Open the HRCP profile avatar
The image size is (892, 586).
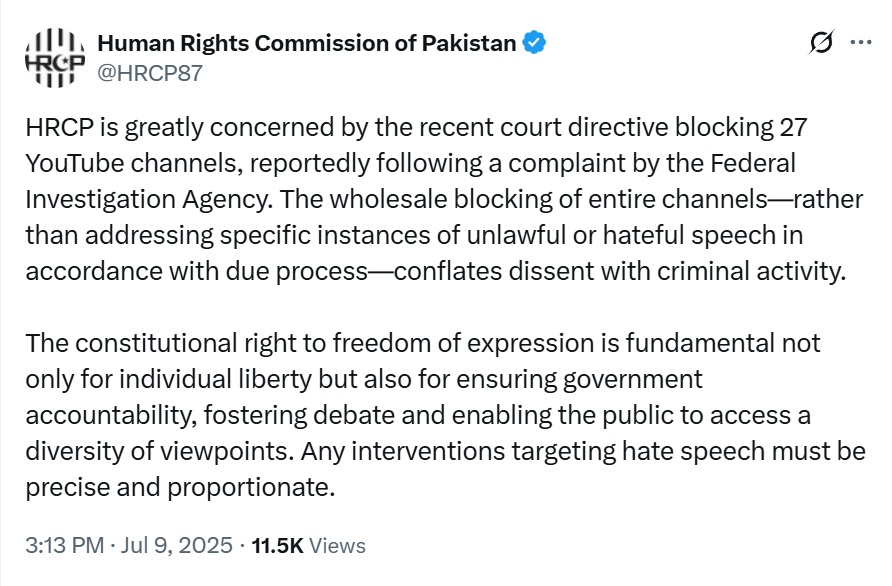coord(55,57)
